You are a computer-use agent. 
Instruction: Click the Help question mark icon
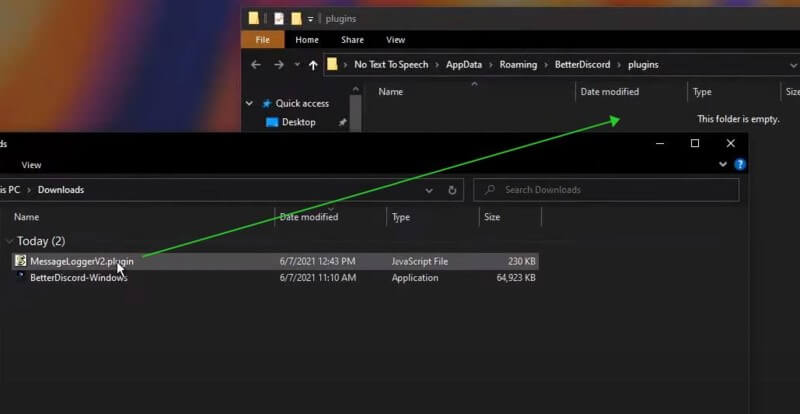click(x=740, y=164)
